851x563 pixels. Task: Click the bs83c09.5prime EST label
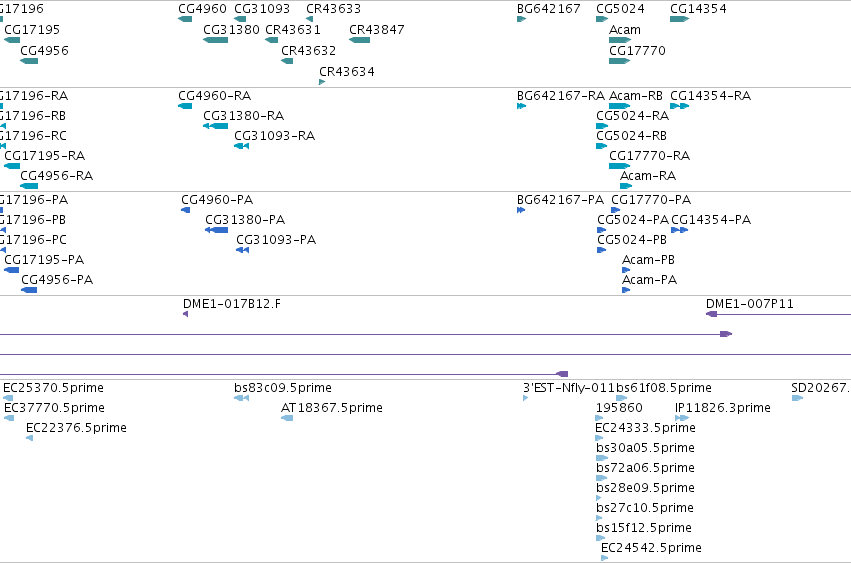point(283,388)
